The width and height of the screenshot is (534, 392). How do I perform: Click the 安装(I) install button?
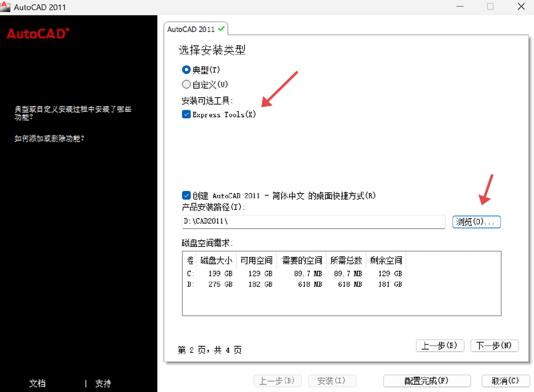pyautogui.click(x=332, y=381)
